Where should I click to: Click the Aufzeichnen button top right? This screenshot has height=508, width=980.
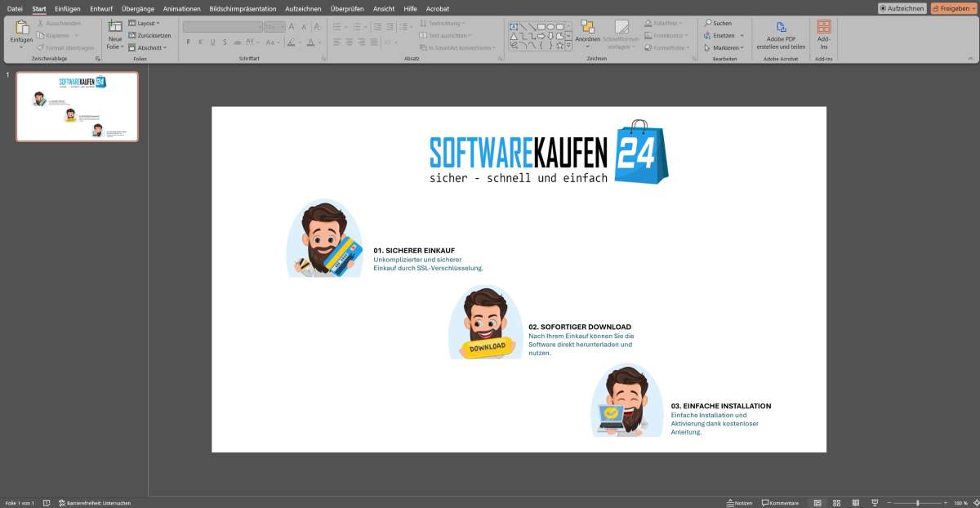[902, 8]
